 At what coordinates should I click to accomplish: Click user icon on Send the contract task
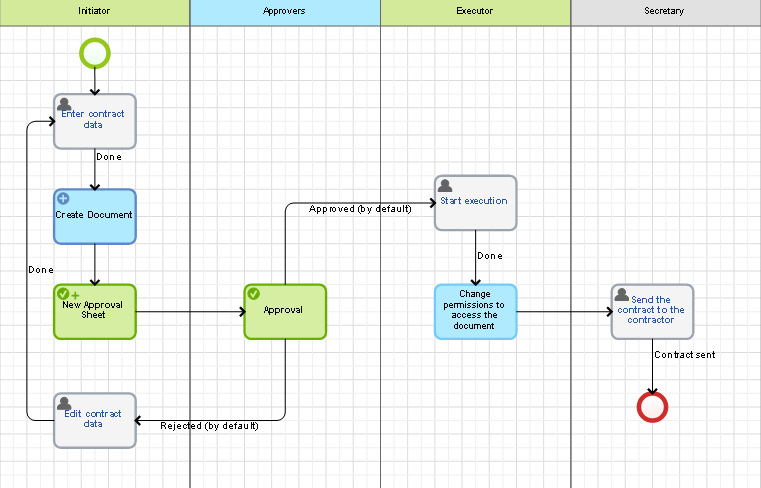click(x=622, y=295)
